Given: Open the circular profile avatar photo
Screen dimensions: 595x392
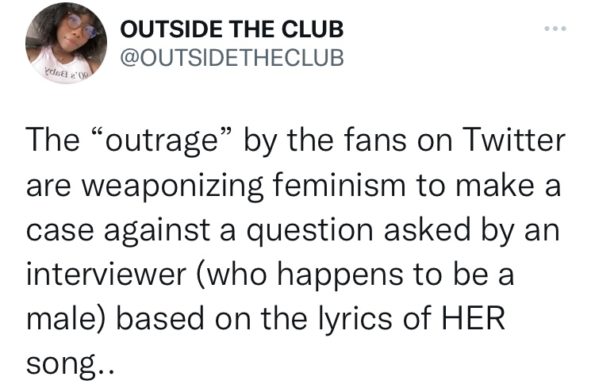Looking at the screenshot, I should click(66, 43).
